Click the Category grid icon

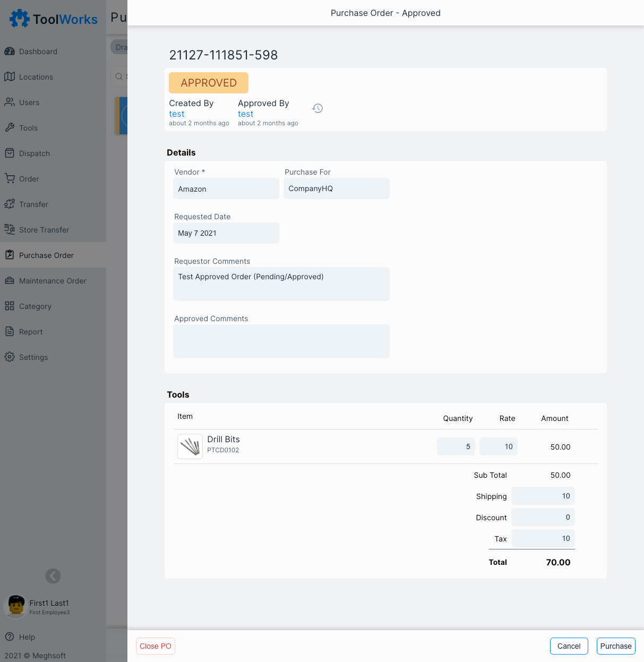pyautogui.click(x=10, y=306)
